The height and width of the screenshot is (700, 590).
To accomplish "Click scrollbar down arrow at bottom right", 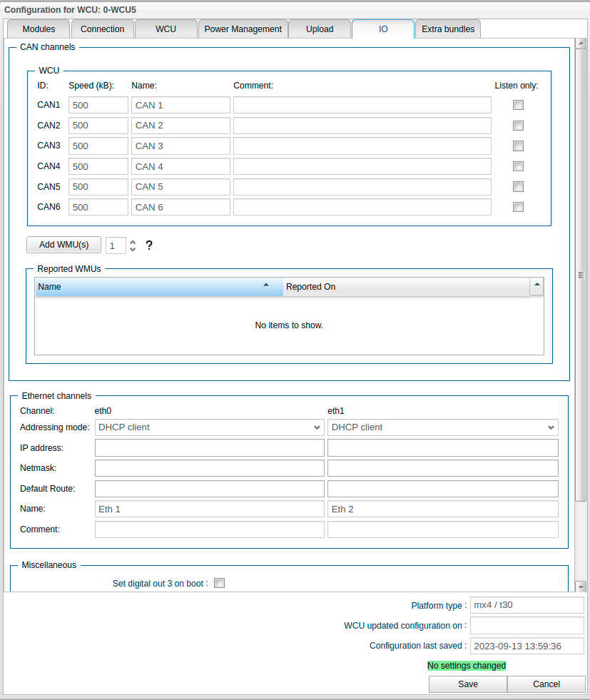I will [581, 586].
